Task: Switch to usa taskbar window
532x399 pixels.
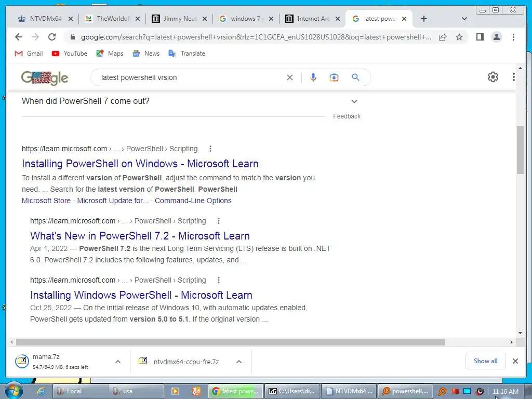Action: coord(136,391)
